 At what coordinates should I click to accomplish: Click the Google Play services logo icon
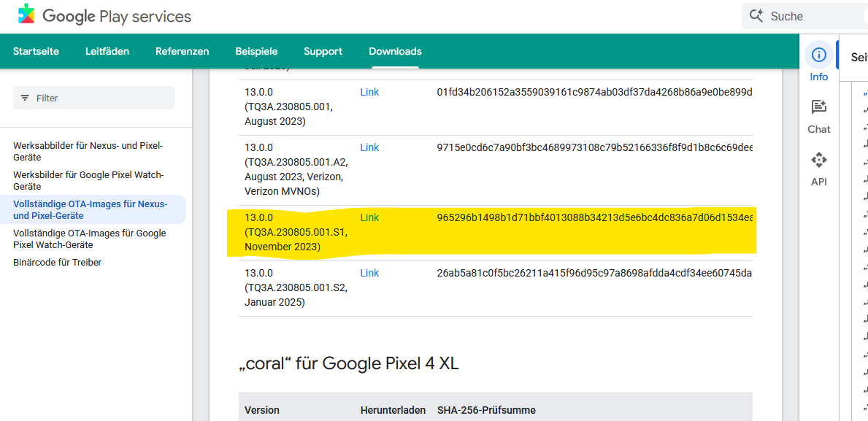point(26,15)
